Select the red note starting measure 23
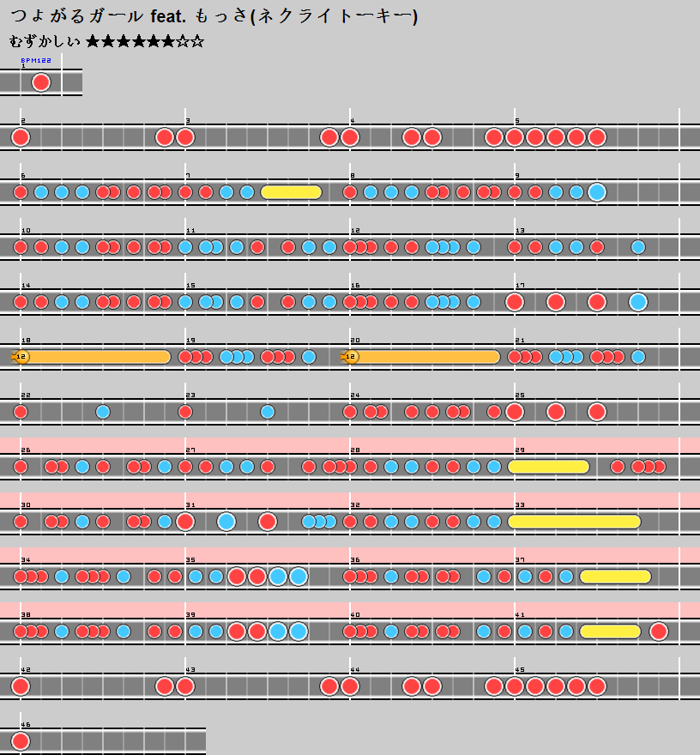 coord(185,412)
